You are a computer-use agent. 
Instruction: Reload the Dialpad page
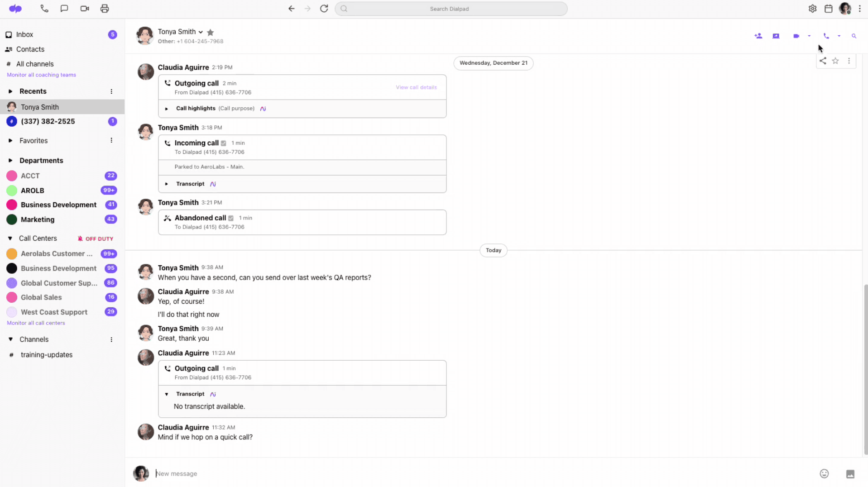coord(324,9)
